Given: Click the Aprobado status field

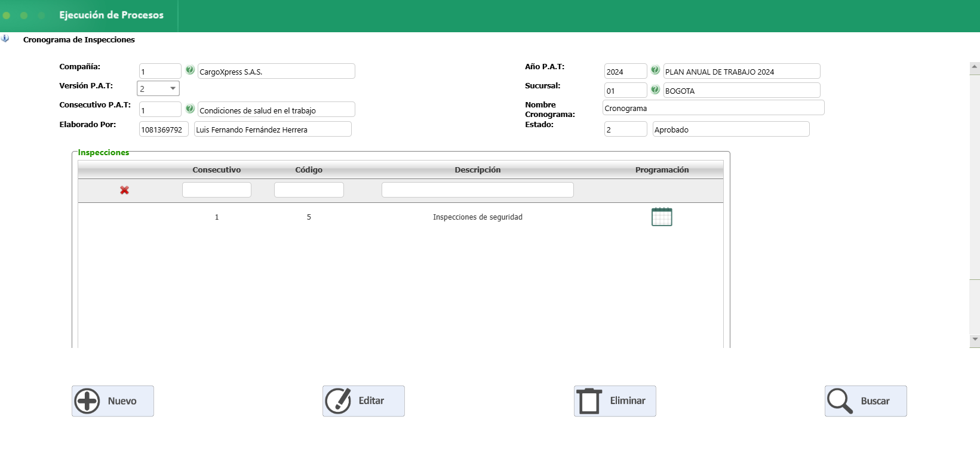Looking at the screenshot, I should coord(731,129).
